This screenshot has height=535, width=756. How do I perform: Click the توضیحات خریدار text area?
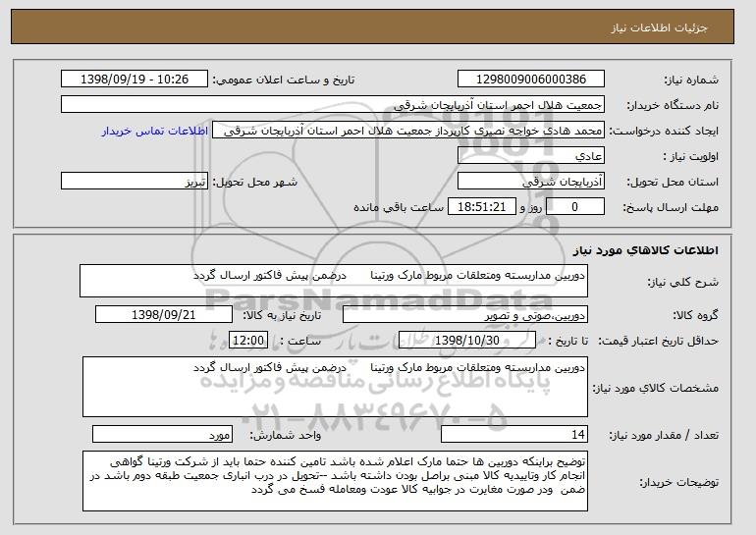point(335,481)
